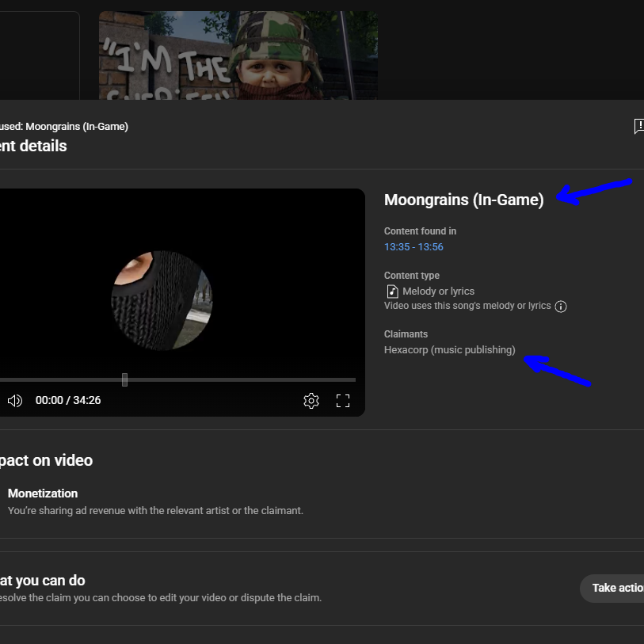The height and width of the screenshot is (644, 644).
Task: Click the video progress scrubber handle
Action: coord(124,380)
